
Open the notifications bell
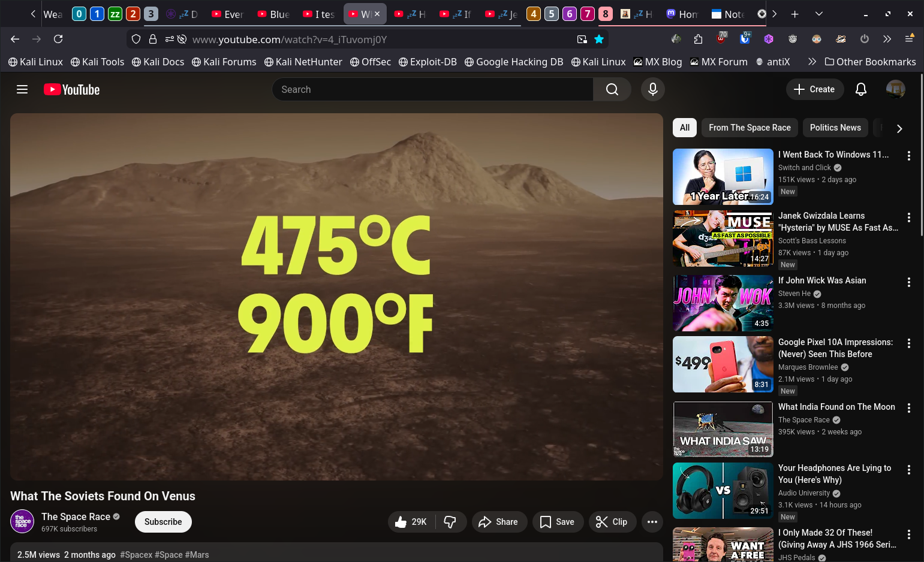pos(860,89)
